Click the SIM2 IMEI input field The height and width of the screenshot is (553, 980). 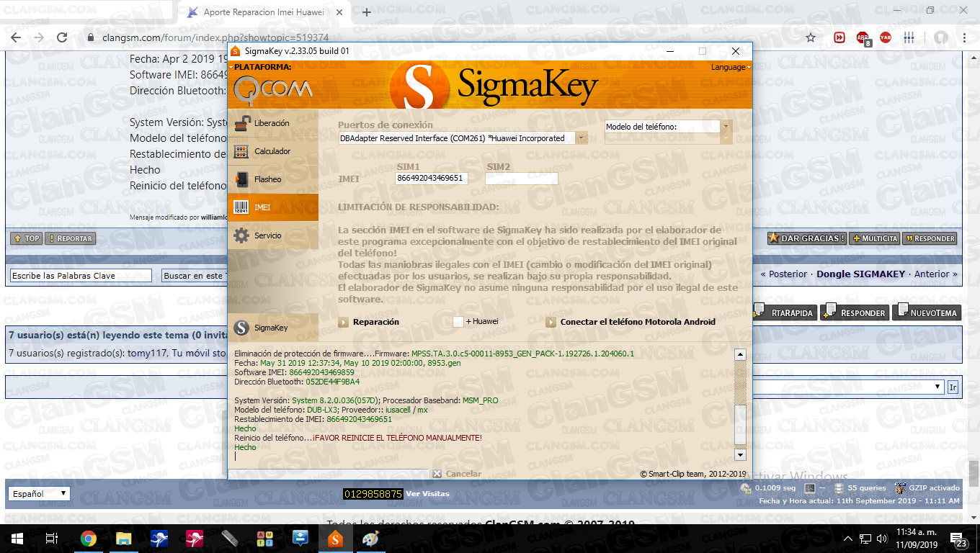point(522,178)
